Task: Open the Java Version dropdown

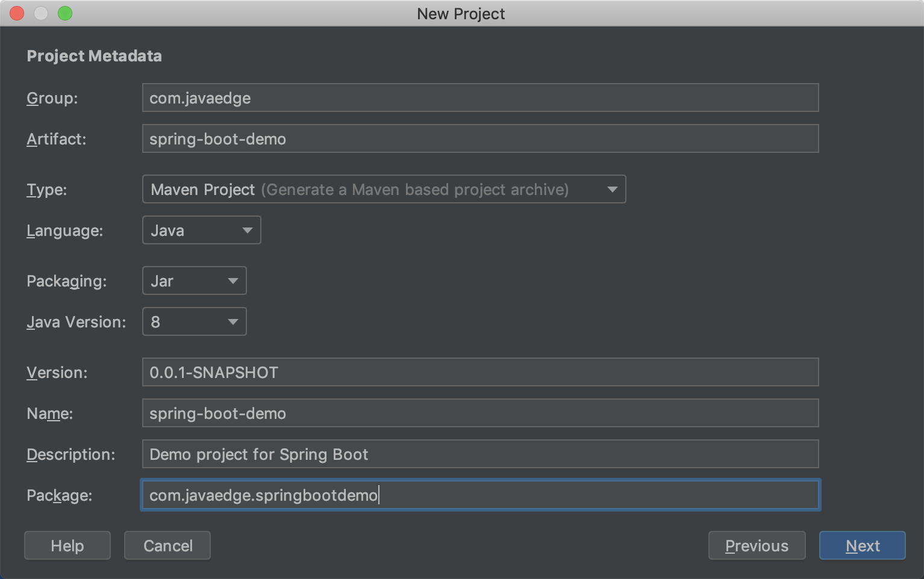Action: click(x=194, y=321)
